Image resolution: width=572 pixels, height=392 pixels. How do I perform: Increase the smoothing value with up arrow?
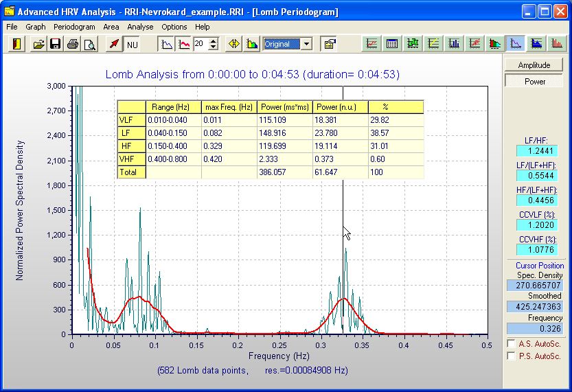[x=214, y=41]
